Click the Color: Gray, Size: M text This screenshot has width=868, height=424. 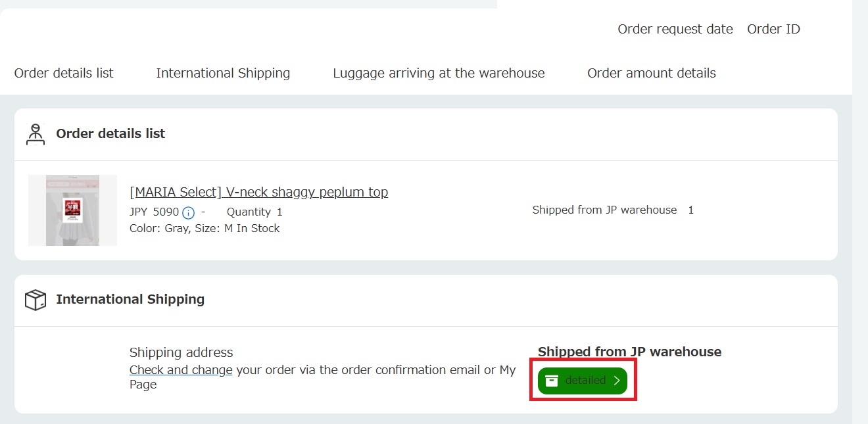point(176,228)
